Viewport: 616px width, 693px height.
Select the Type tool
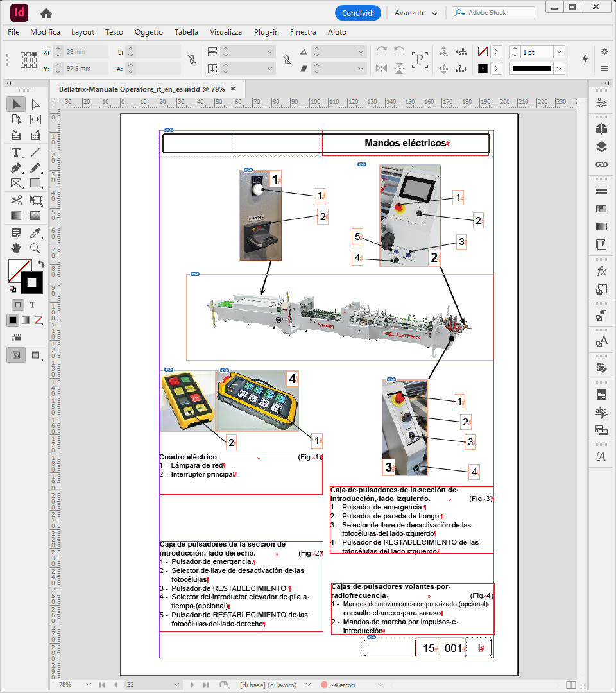(16, 153)
